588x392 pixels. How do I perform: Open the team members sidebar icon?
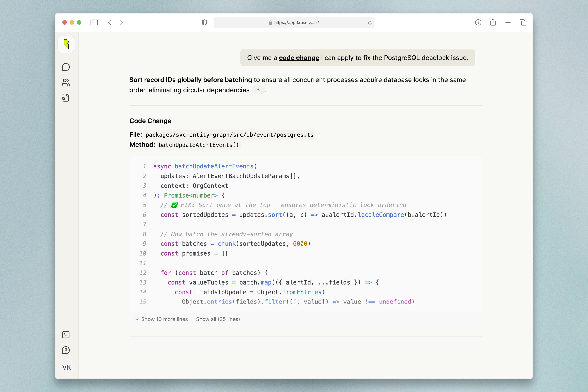pos(66,82)
